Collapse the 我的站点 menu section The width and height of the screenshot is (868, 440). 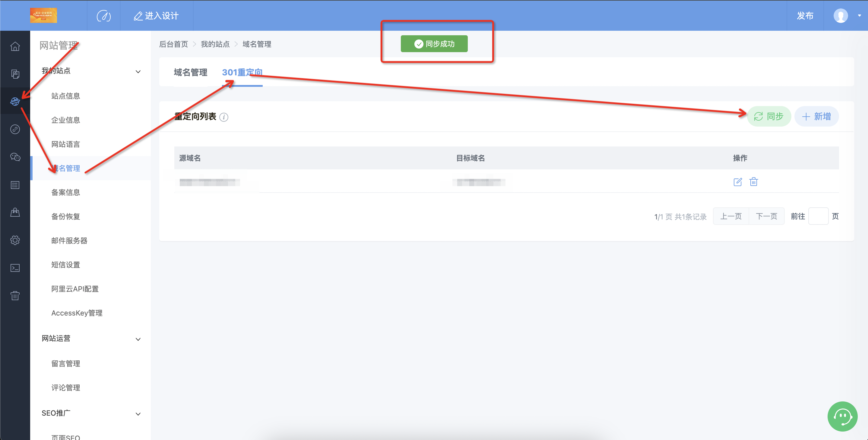pos(138,72)
